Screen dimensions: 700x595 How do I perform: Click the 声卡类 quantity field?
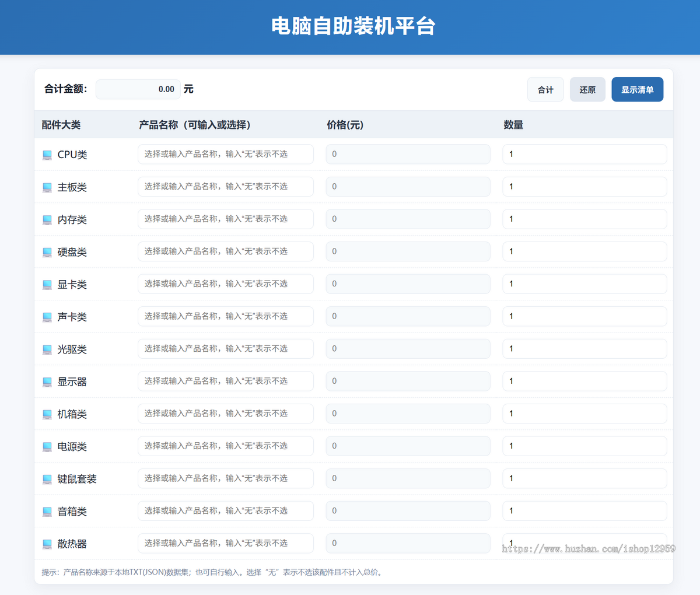(x=584, y=316)
